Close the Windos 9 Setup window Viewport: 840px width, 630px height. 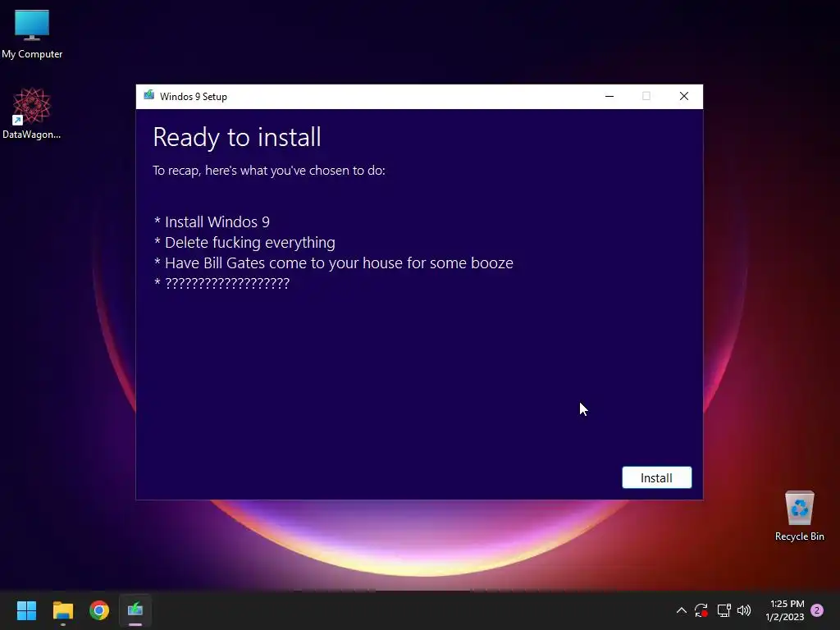684,97
